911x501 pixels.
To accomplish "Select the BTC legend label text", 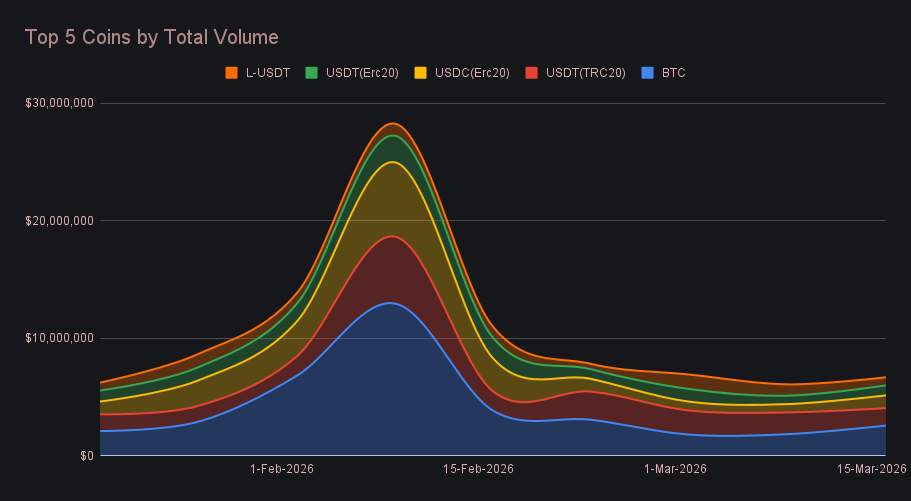I will (673, 73).
